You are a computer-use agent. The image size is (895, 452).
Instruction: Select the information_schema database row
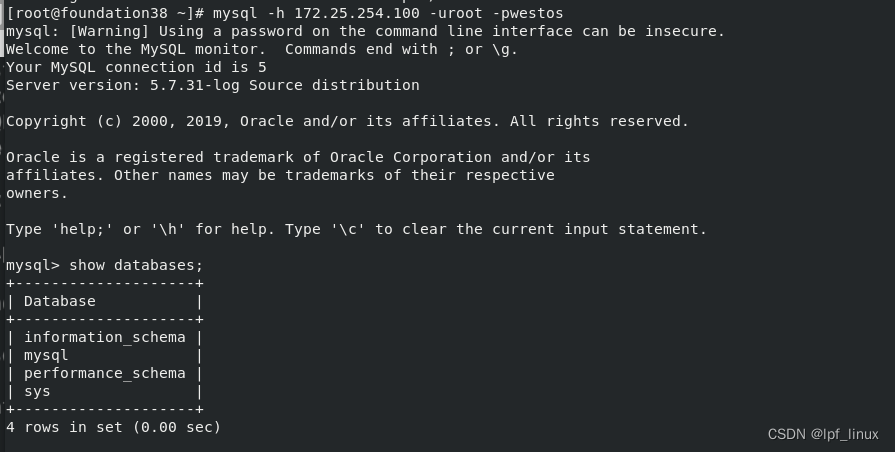pyautogui.click(x=105, y=337)
